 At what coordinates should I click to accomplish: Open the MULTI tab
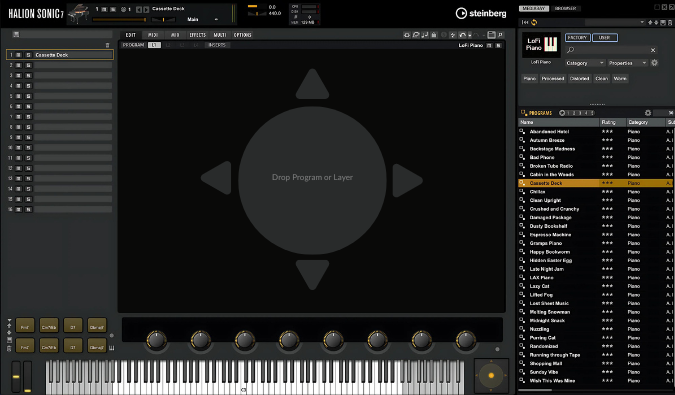[220, 35]
